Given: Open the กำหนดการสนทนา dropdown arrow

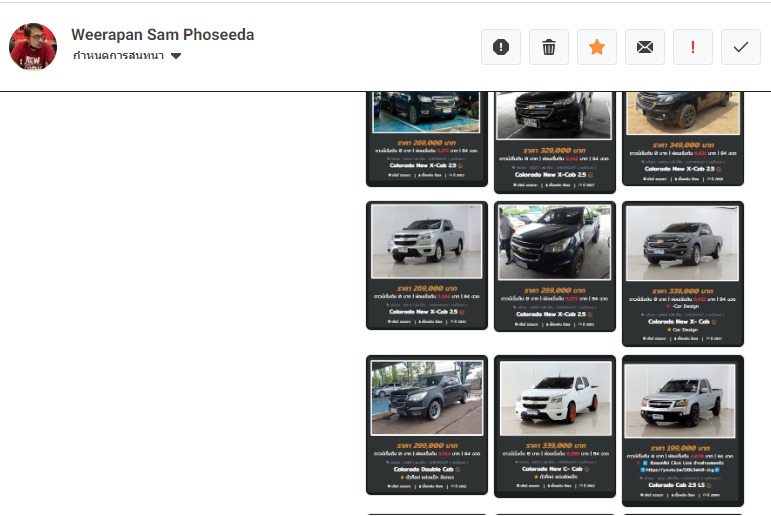Looking at the screenshot, I should tap(176, 56).
